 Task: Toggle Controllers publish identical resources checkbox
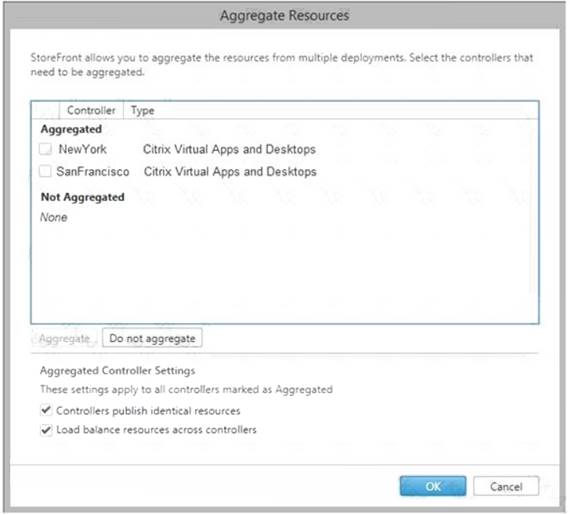[46, 410]
